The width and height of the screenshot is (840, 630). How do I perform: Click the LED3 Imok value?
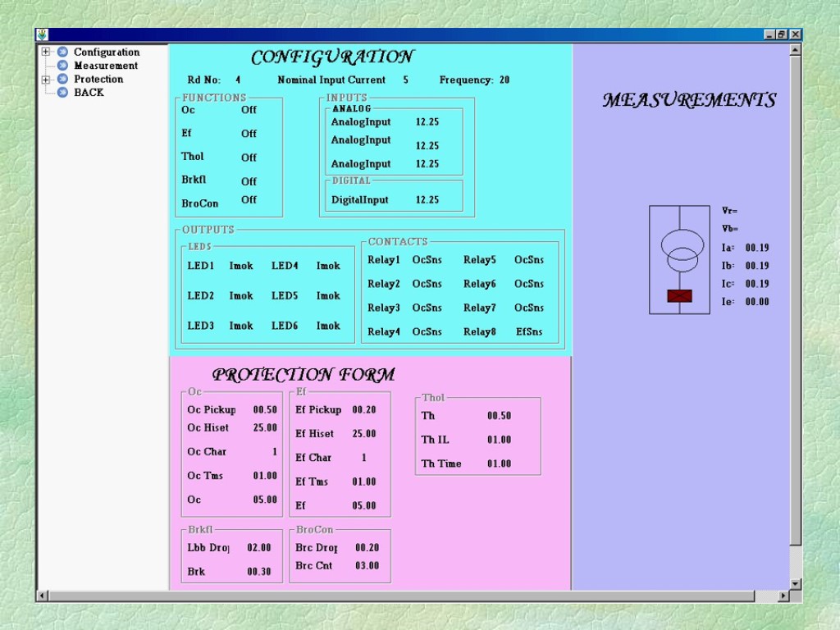(241, 326)
